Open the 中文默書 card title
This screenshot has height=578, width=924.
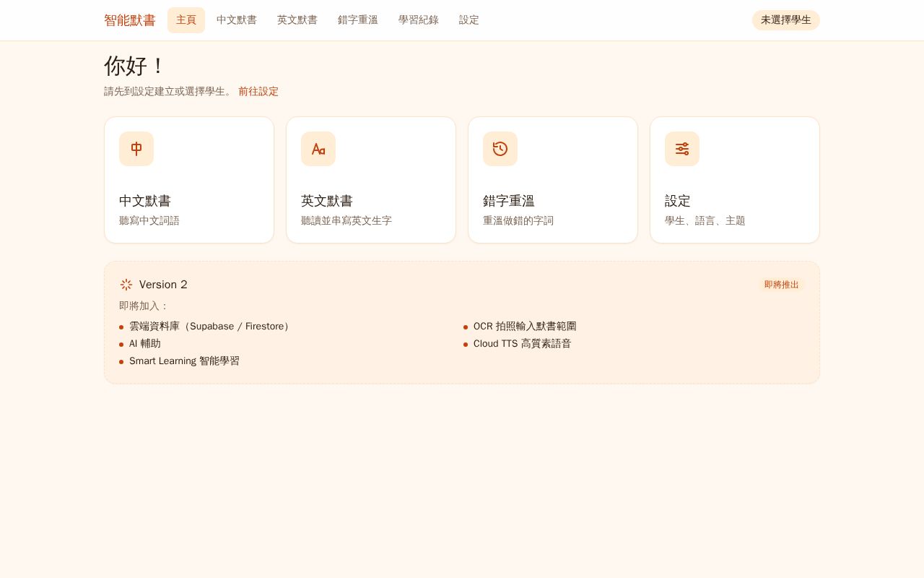pos(145,201)
